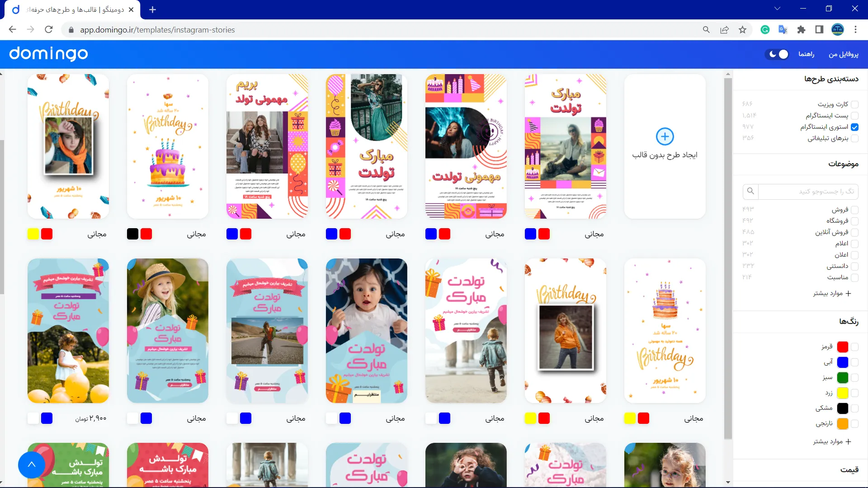Open Google Translate extension icon

(783, 30)
